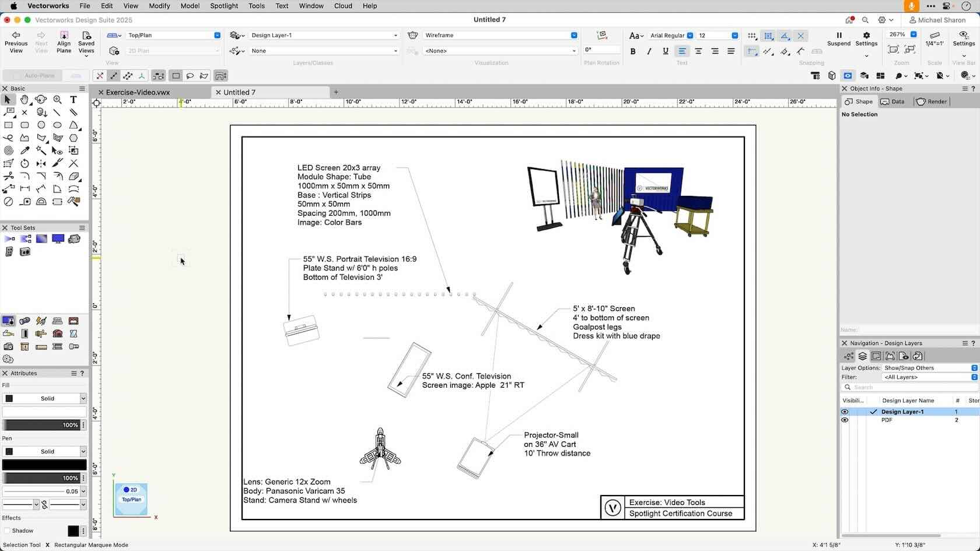Enable the Shadow checkbox
Image resolution: width=980 pixels, height=551 pixels.
(7, 531)
